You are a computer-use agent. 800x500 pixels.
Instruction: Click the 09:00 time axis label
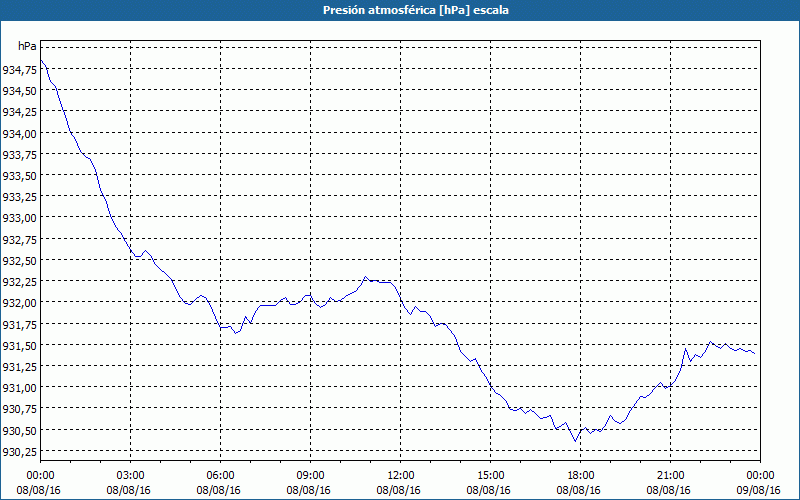tap(310, 476)
